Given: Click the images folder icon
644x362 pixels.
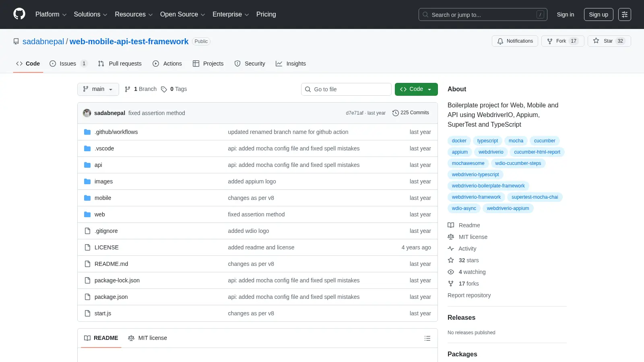Looking at the screenshot, I should (x=87, y=181).
